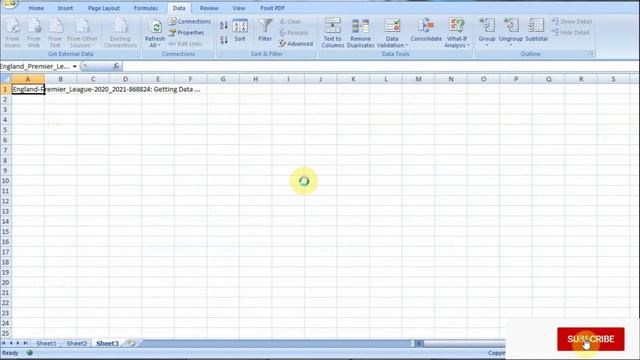
Task: Open connection Properties
Action: [x=186, y=32]
